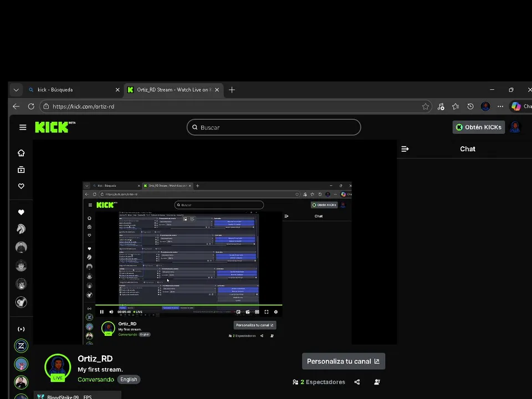Click Obtén KICKs button
Viewport: 532px width, 399px height.
point(478,127)
